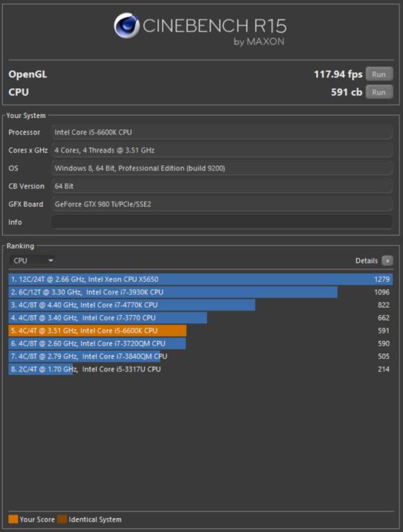This screenshot has width=403, height=532.
Task: Select the Core i7-3930K ranking row
Action: point(201,292)
